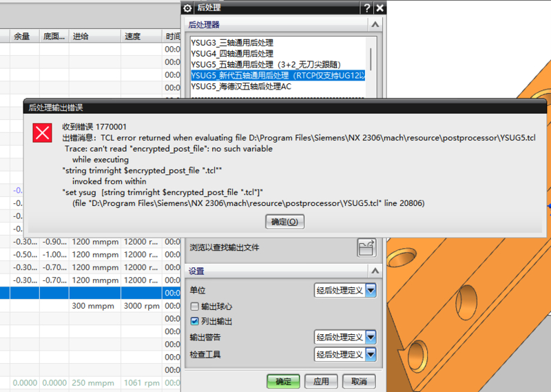Click the gear icon in 后处理 title bar
Screen dimensions: 551x392
click(x=187, y=8)
